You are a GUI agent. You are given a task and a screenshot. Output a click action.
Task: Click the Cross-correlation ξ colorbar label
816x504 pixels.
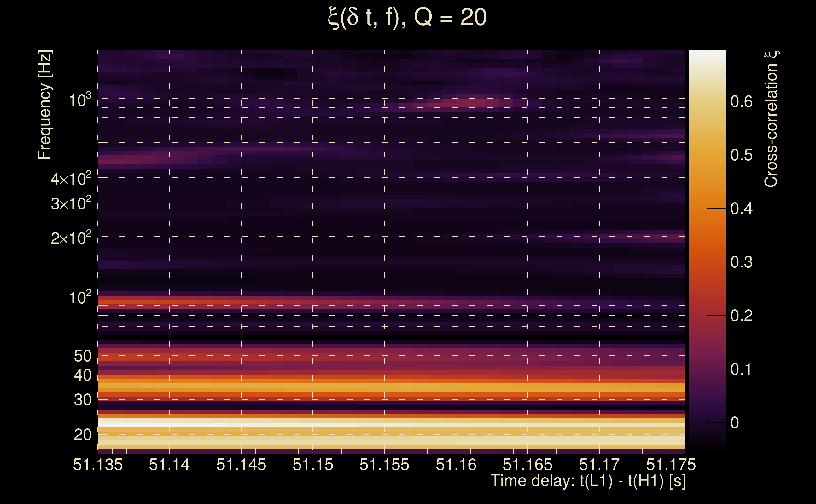pos(771,119)
